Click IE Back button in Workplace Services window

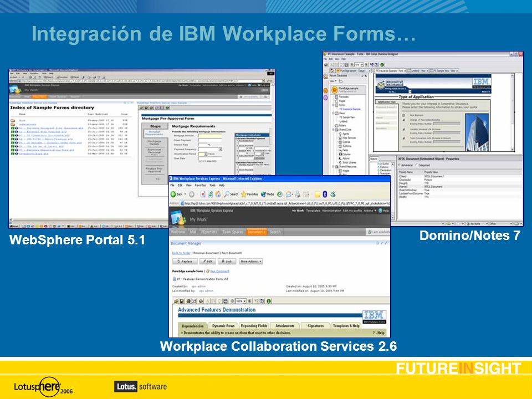177,194
